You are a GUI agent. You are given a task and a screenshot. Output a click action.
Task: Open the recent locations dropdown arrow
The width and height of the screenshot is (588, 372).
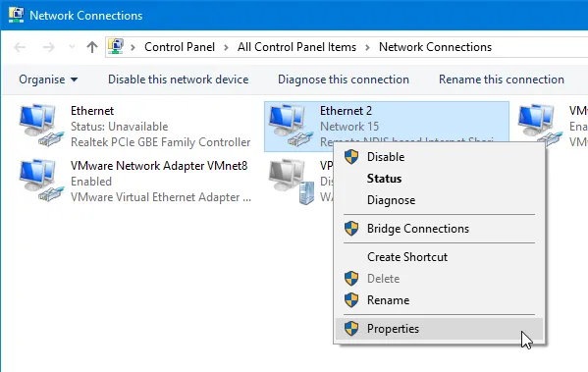tap(72, 47)
